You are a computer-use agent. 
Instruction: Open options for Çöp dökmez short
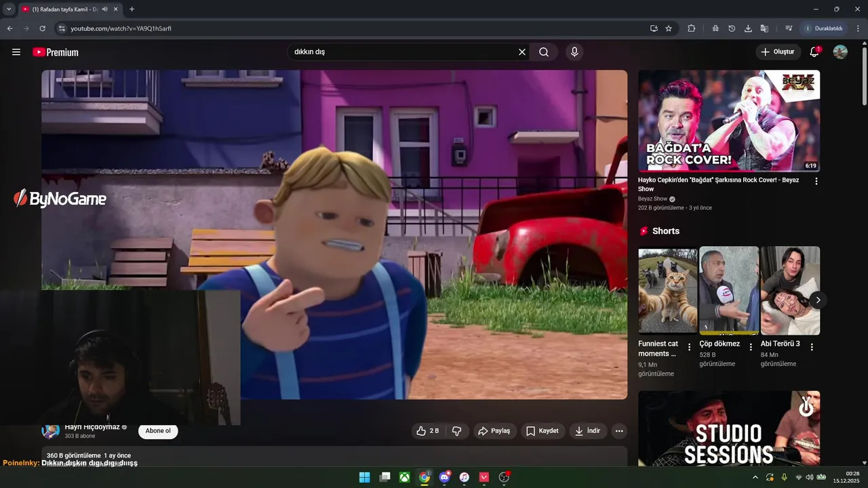point(751,347)
